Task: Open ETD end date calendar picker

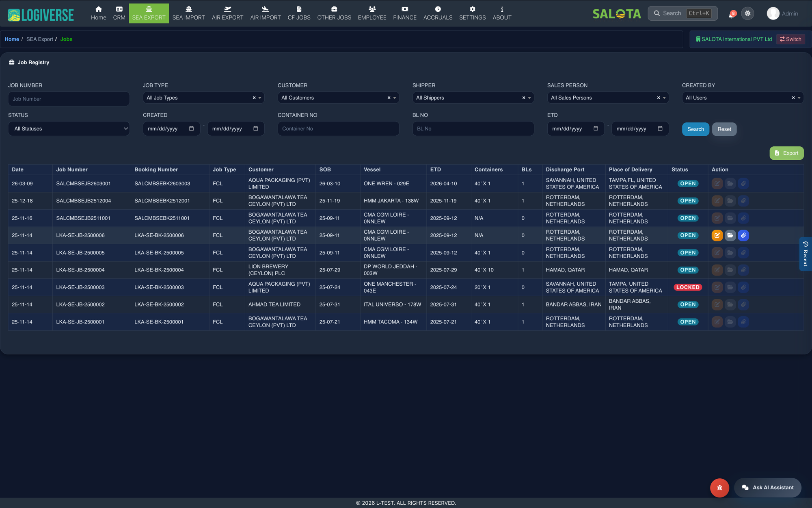Action: pyautogui.click(x=660, y=128)
